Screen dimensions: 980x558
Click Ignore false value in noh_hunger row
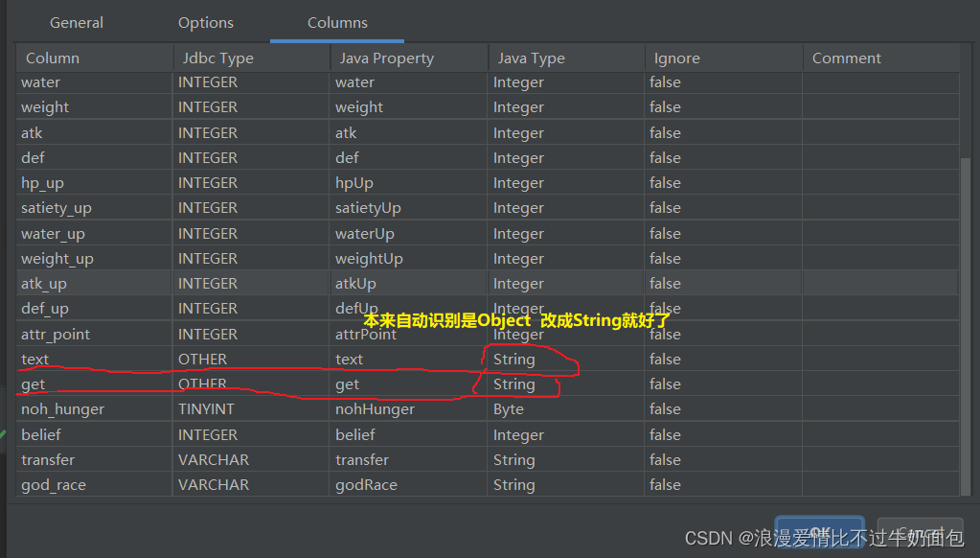pyautogui.click(x=723, y=409)
